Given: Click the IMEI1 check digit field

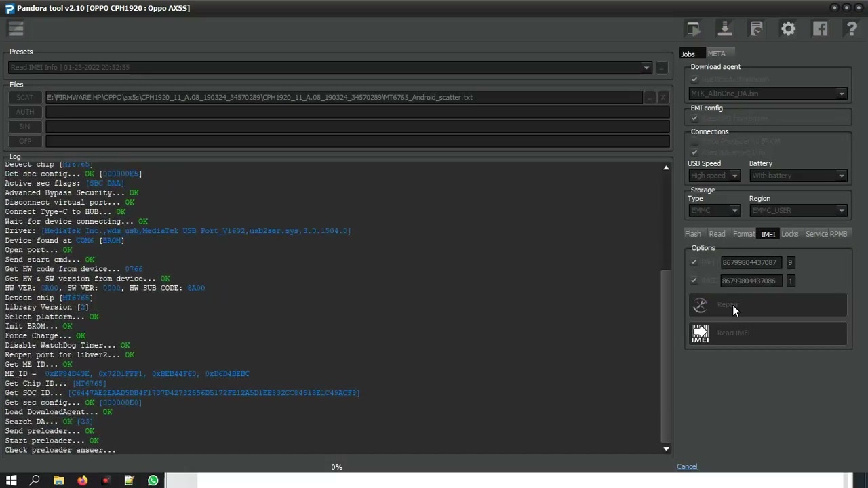Looking at the screenshot, I should [x=790, y=262].
